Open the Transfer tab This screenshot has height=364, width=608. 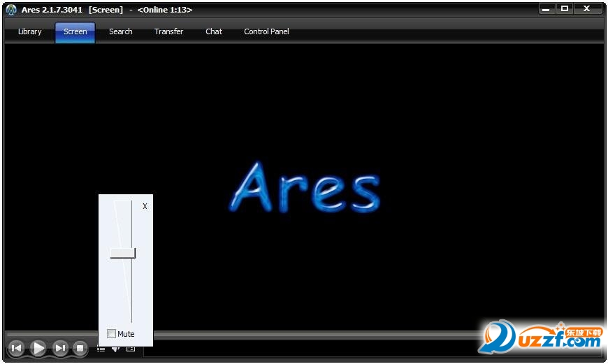pyautogui.click(x=168, y=31)
